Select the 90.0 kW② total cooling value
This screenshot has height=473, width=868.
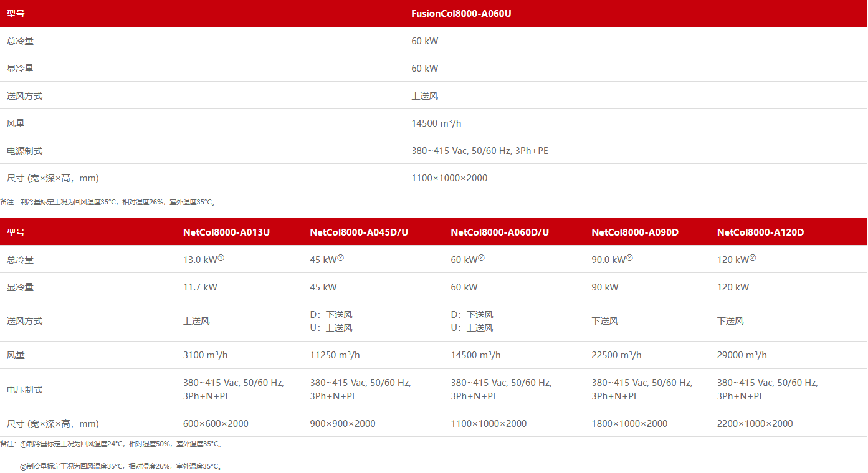coord(612,259)
